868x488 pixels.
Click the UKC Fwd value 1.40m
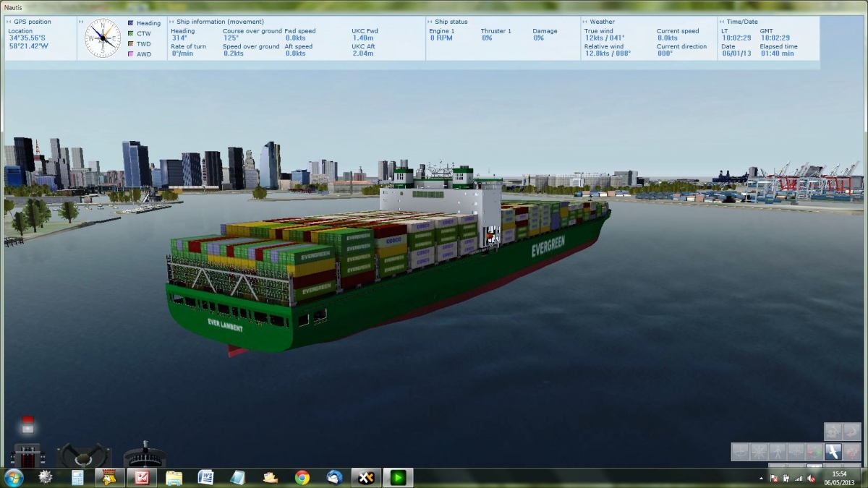363,38
